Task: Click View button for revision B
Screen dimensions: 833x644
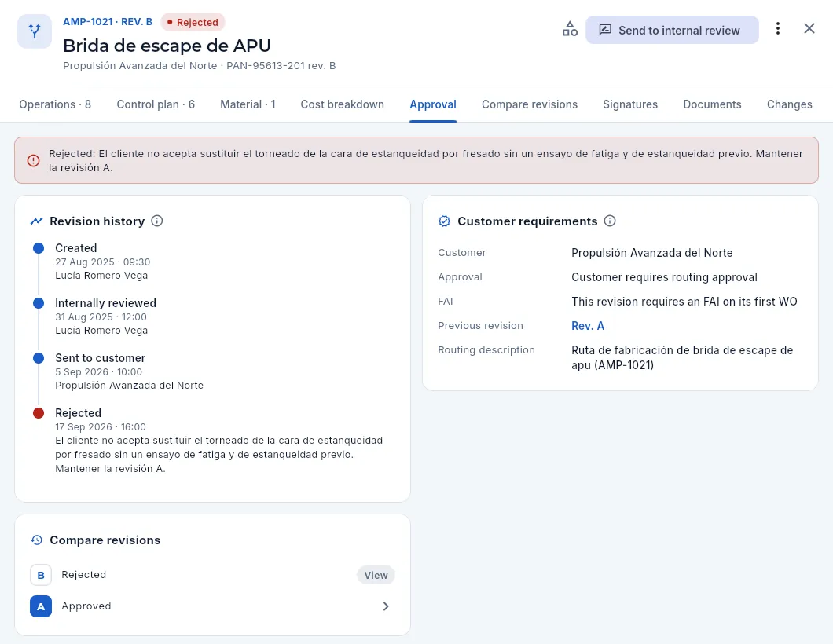Action: coord(376,575)
